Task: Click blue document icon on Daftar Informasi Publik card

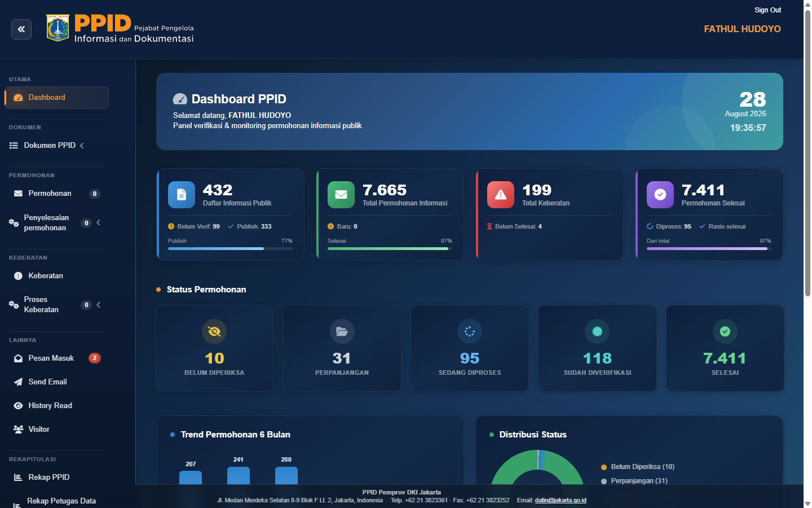Action: [x=182, y=195]
